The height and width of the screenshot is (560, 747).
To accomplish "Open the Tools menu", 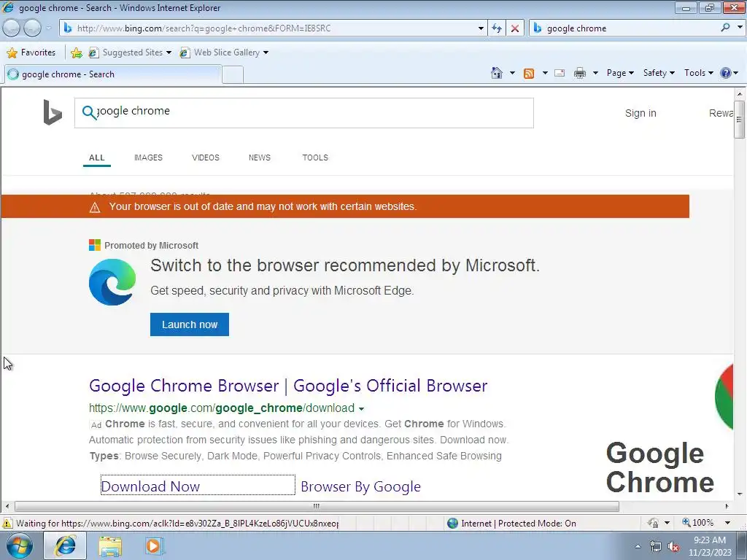I will (698, 73).
